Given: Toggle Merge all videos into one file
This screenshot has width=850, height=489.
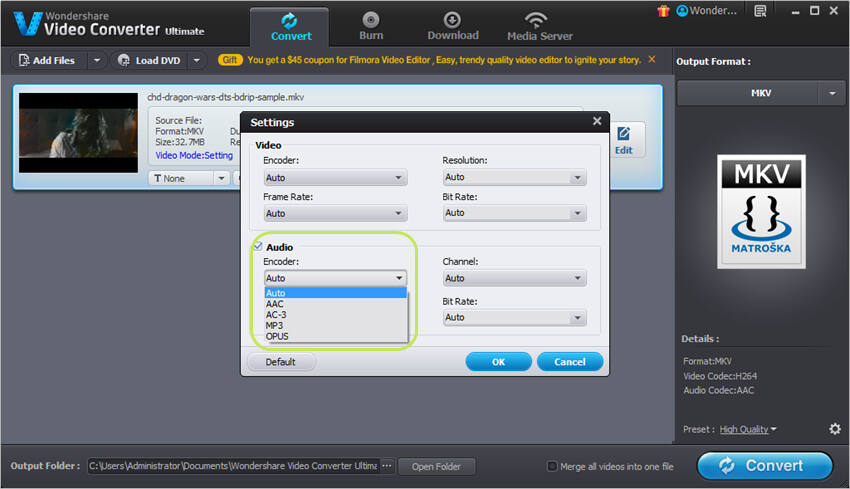Looking at the screenshot, I should tap(552, 466).
